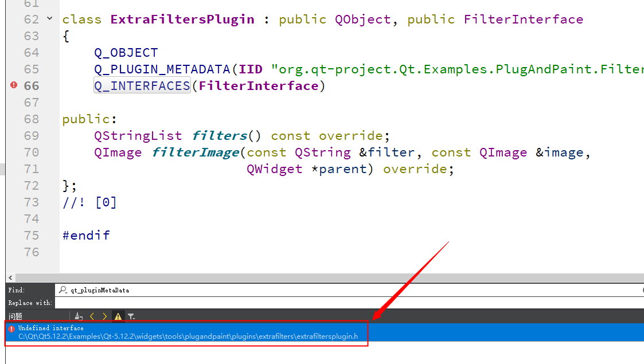Open the filter funnel icon in Issues toolbar

pyautogui.click(x=131, y=316)
